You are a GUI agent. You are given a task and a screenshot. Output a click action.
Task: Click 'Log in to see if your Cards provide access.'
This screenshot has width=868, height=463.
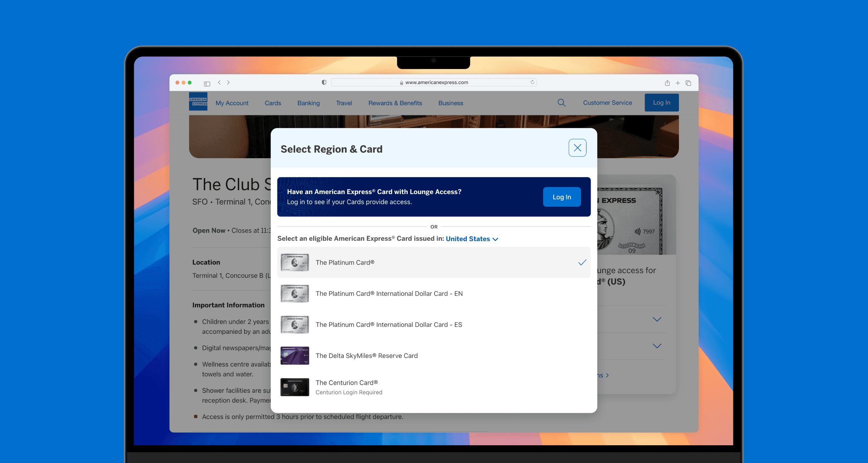point(350,202)
